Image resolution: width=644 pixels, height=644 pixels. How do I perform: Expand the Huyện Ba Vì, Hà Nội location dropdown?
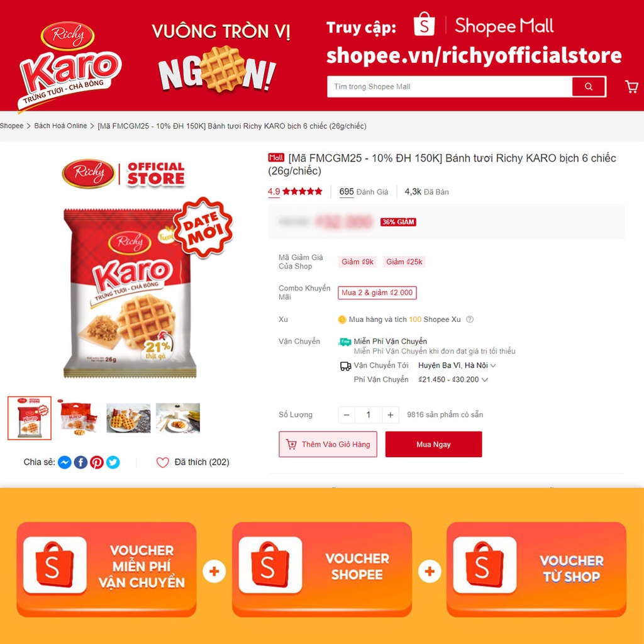click(457, 365)
